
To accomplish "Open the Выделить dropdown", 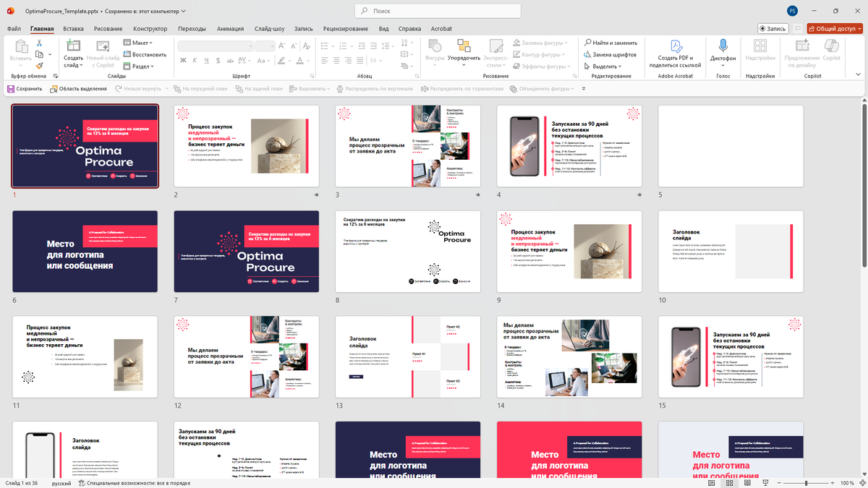I will 605,66.
